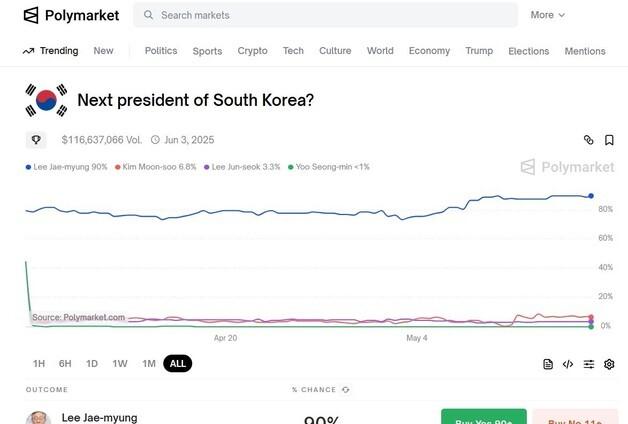Open the embed code icon
The height and width of the screenshot is (424, 628).
click(568, 364)
